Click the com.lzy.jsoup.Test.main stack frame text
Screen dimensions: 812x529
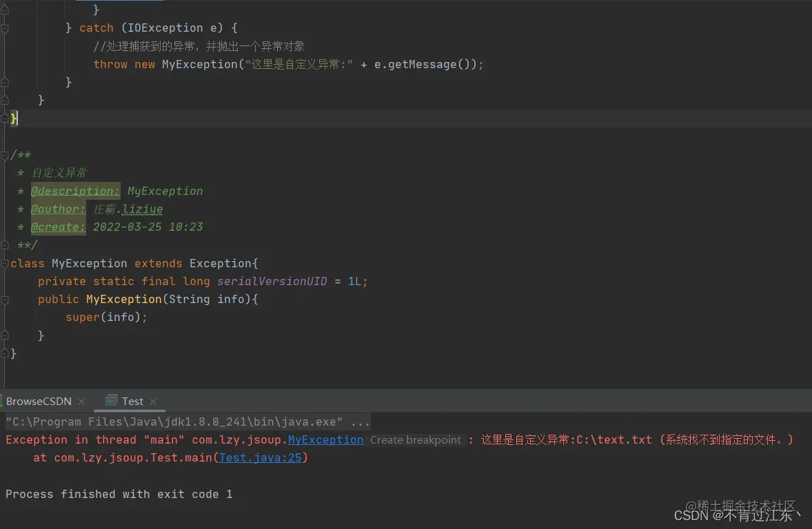[133, 457]
